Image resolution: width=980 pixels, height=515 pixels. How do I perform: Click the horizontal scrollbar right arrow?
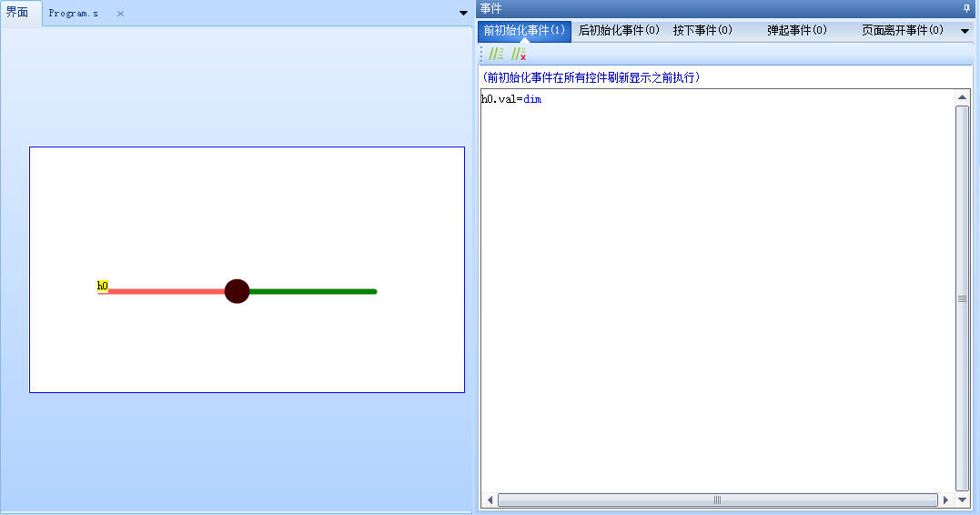point(946,500)
